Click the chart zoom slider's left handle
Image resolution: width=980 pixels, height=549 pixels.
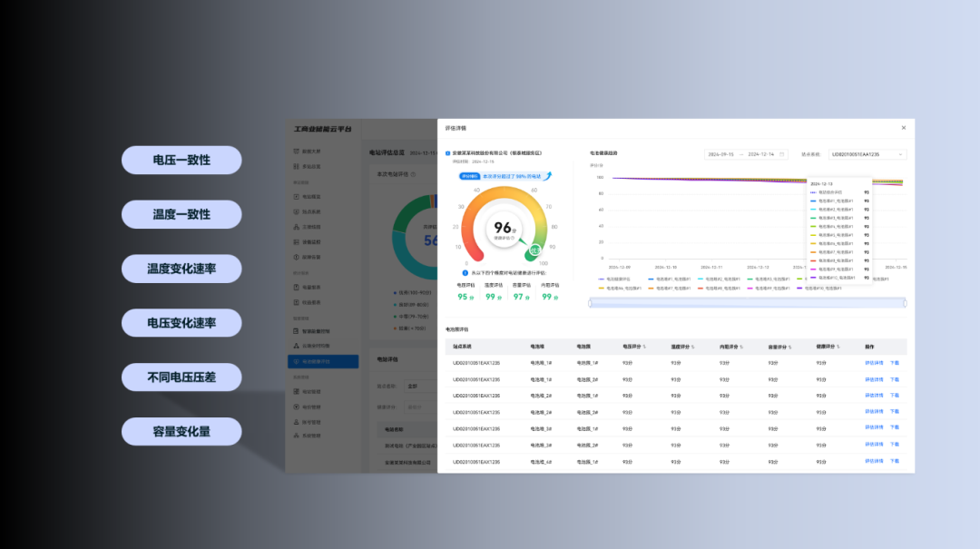coord(591,303)
